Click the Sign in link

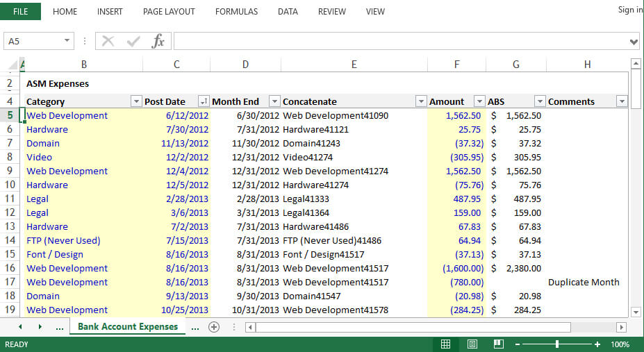tap(630, 10)
